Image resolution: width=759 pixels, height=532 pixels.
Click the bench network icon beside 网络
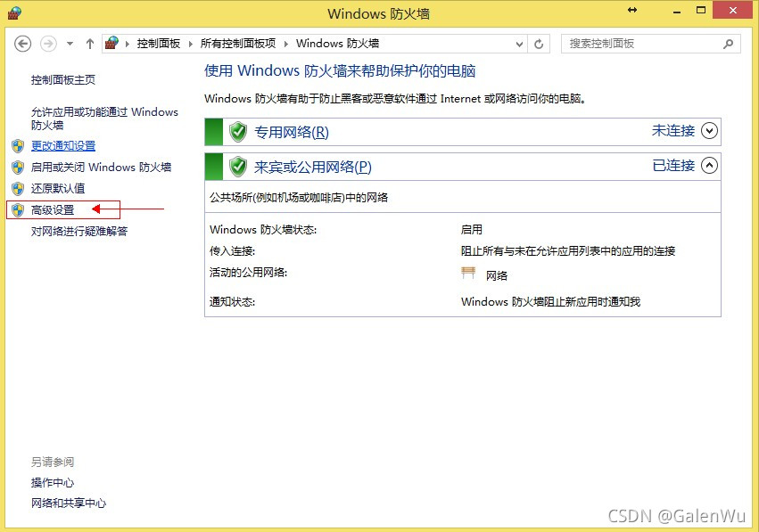tap(468, 274)
